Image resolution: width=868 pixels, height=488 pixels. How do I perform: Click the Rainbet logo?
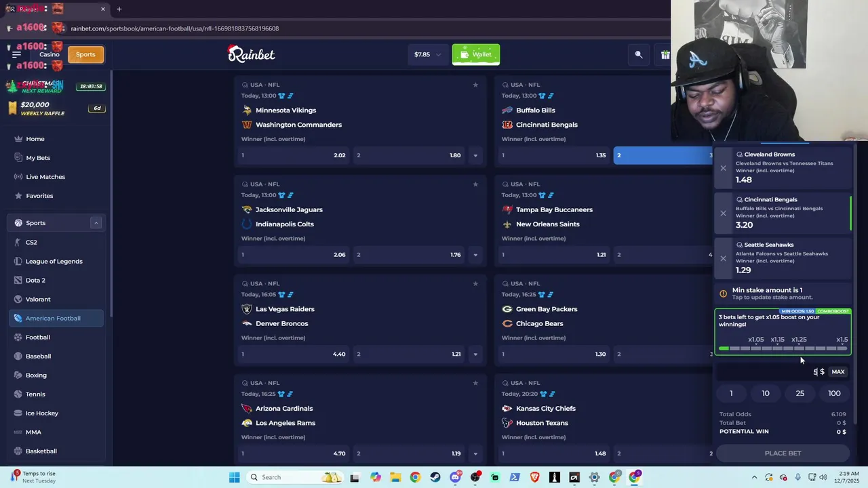(251, 54)
